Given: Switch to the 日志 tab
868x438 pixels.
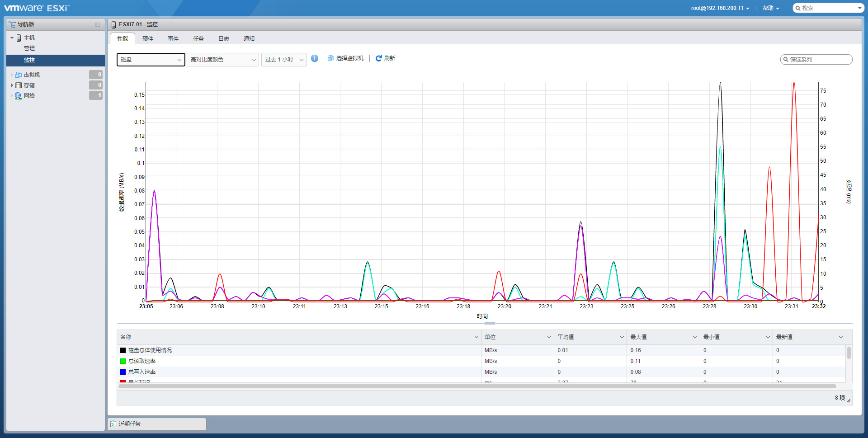Looking at the screenshot, I should (x=224, y=39).
